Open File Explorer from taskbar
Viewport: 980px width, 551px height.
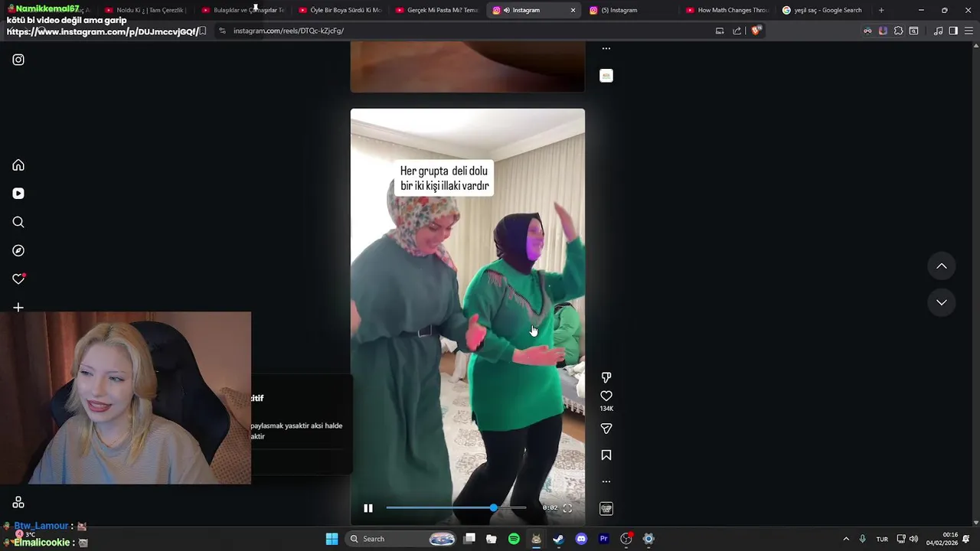click(492, 539)
